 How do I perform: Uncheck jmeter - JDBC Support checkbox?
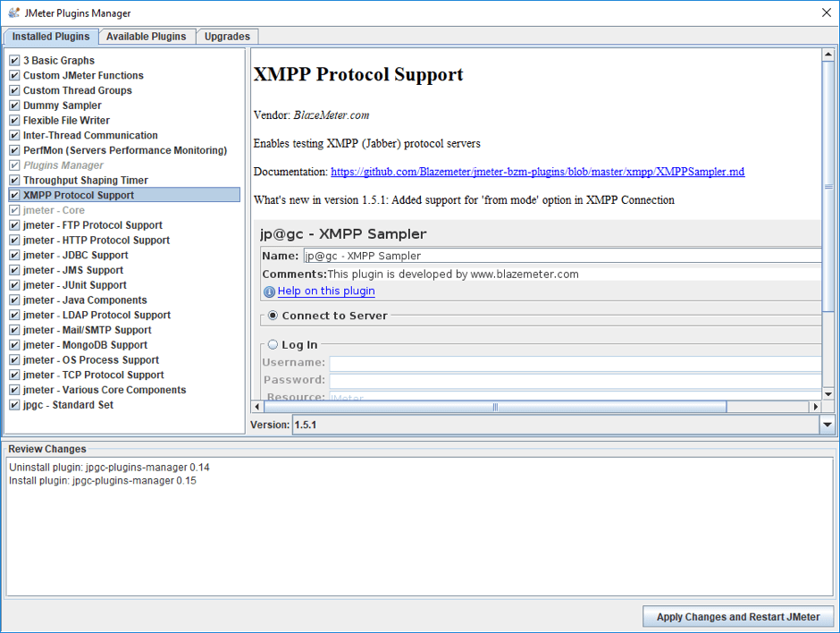pos(14,256)
